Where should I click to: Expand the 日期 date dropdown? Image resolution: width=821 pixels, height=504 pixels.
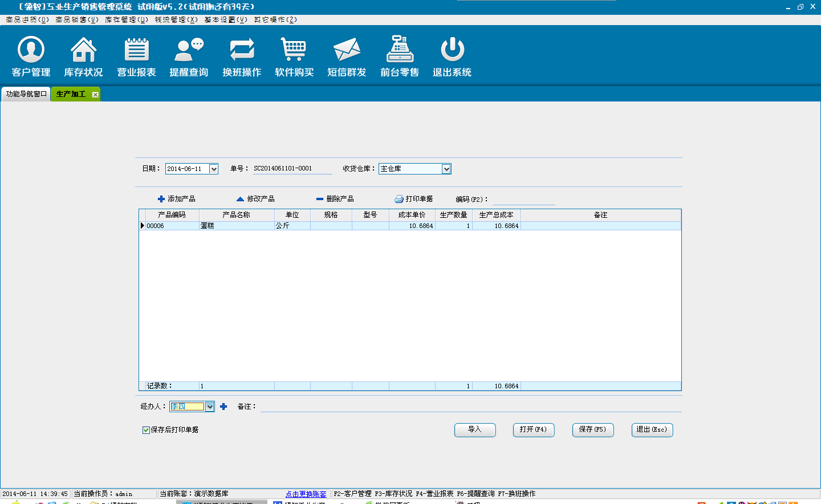(214, 169)
